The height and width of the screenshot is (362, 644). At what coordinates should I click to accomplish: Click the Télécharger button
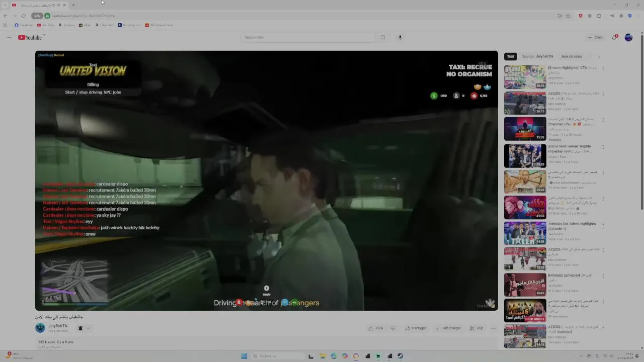[x=448, y=328]
